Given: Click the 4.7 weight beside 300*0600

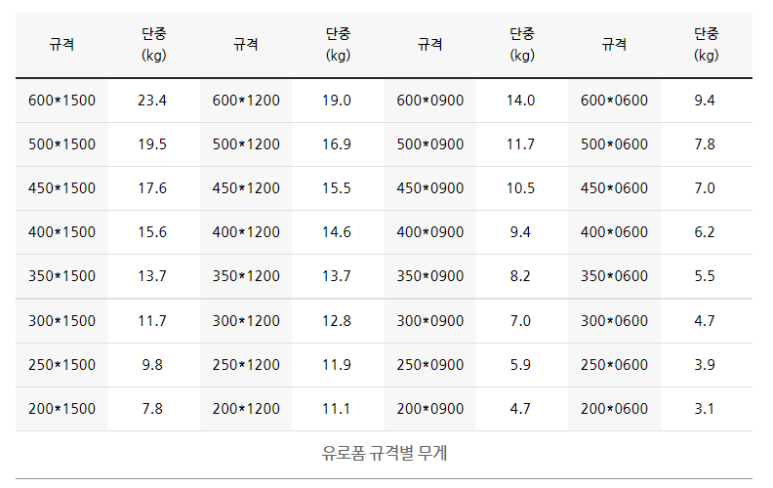Looking at the screenshot, I should [x=704, y=321].
